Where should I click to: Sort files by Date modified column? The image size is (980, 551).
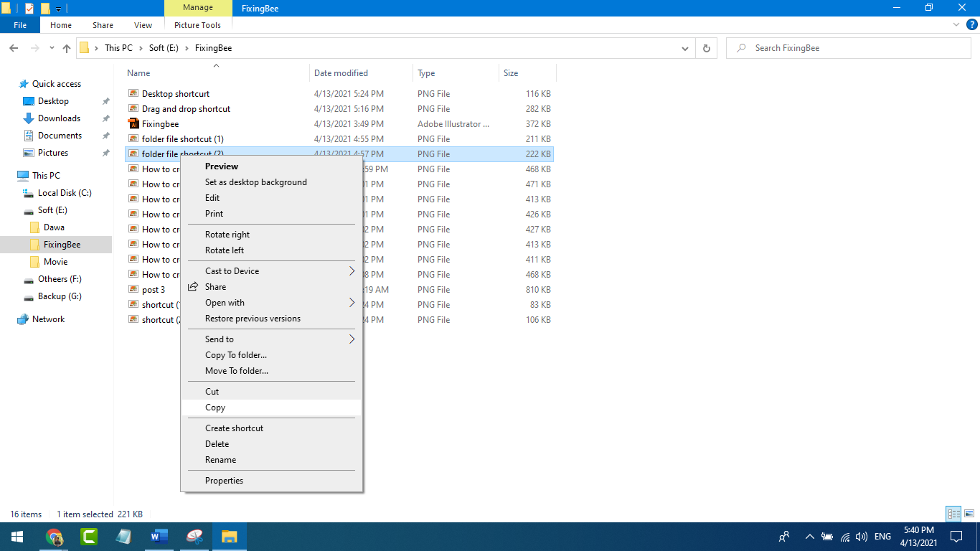point(341,73)
